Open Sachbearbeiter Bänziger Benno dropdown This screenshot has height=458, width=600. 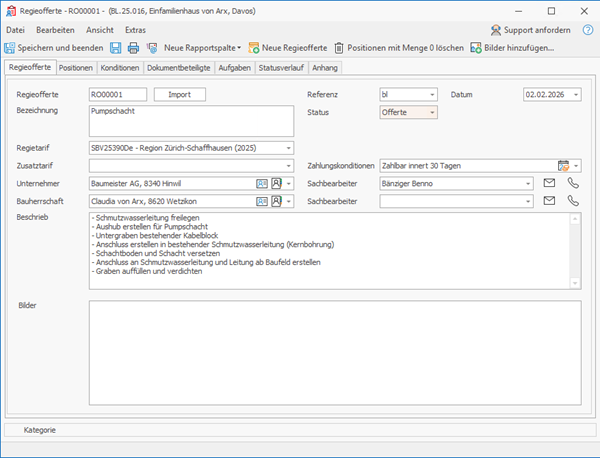(x=528, y=184)
